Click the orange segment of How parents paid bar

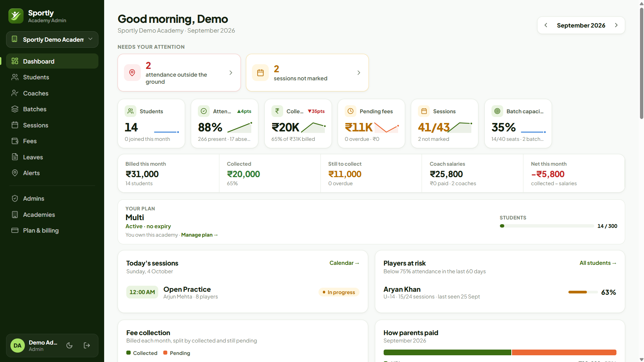pos(564,352)
